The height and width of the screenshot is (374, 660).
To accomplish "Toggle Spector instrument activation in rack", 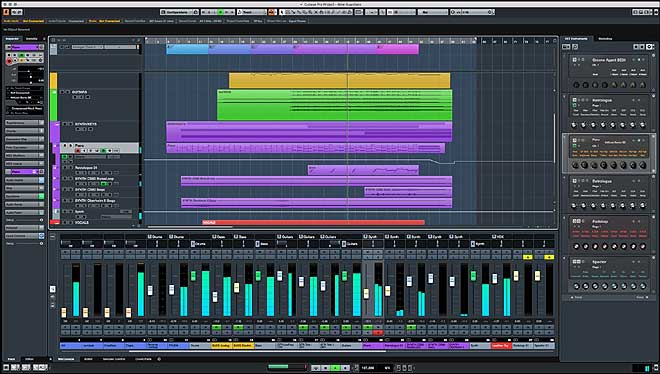I will click(574, 262).
